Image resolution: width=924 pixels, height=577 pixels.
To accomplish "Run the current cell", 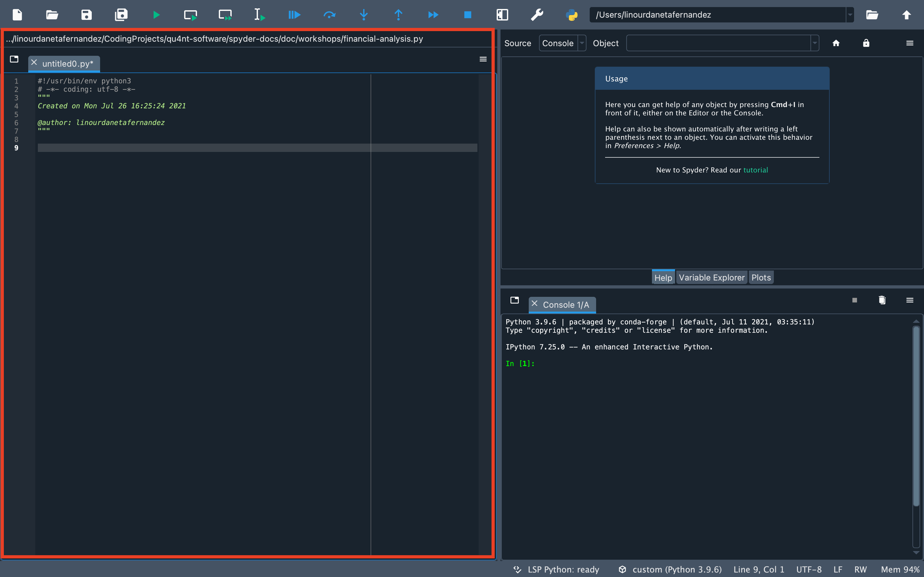I will click(190, 14).
